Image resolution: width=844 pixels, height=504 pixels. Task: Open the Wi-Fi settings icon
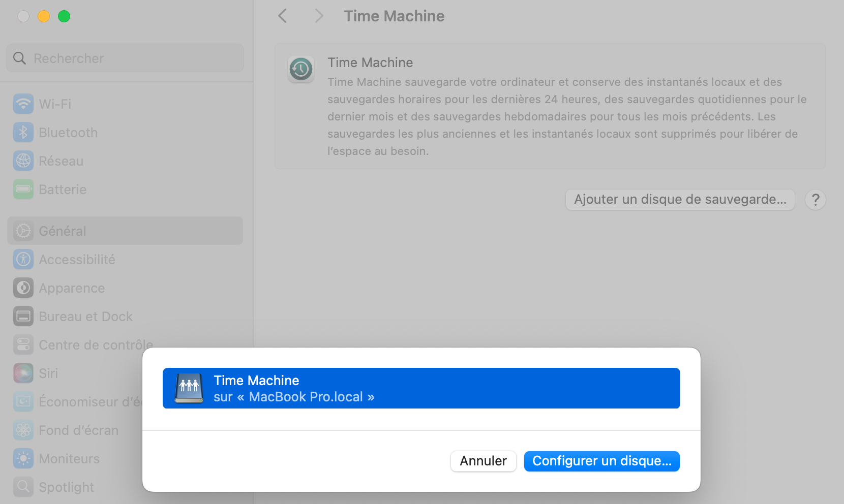(23, 104)
